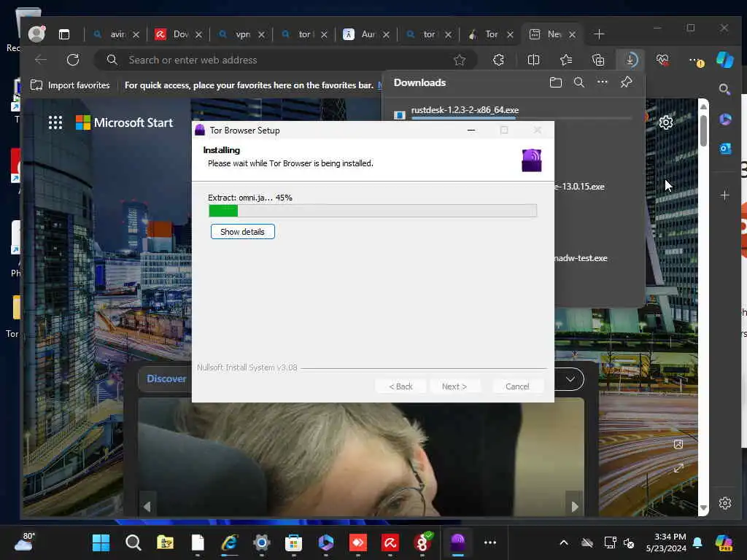This screenshot has width=747, height=560.
Task: Search downloads with magnifier icon
Action: [578, 82]
